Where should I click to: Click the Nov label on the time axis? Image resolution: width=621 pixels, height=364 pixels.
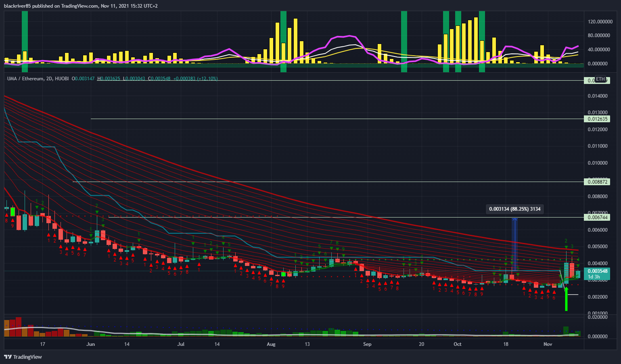click(548, 344)
